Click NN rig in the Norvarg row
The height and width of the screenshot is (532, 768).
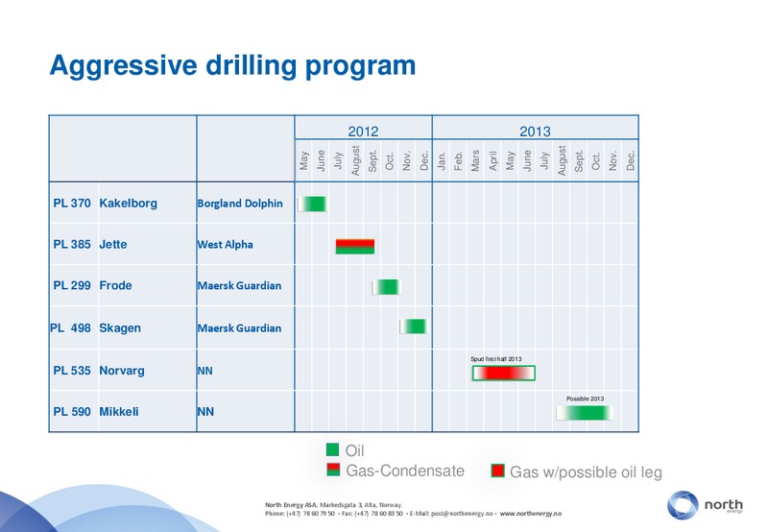(205, 371)
